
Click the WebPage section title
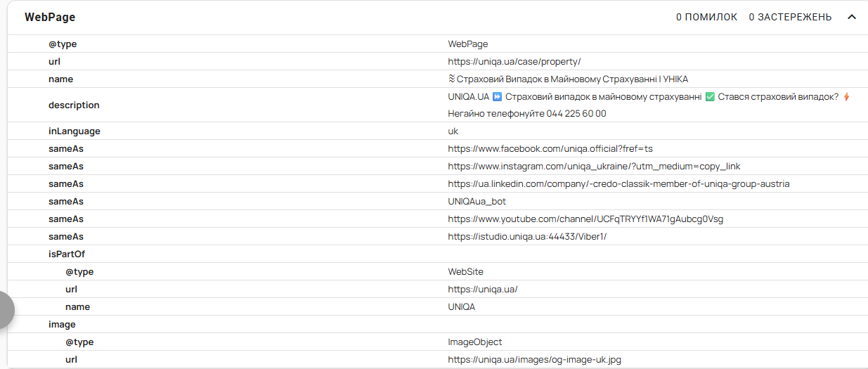[x=50, y=18]
